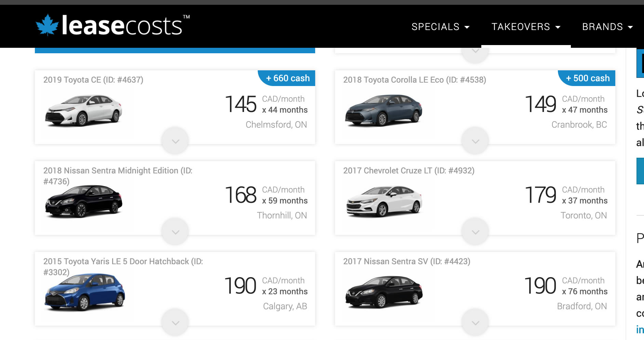644x340 pixels.
Task: Click the Cranbrook, BC location
Action: [579, 125]
